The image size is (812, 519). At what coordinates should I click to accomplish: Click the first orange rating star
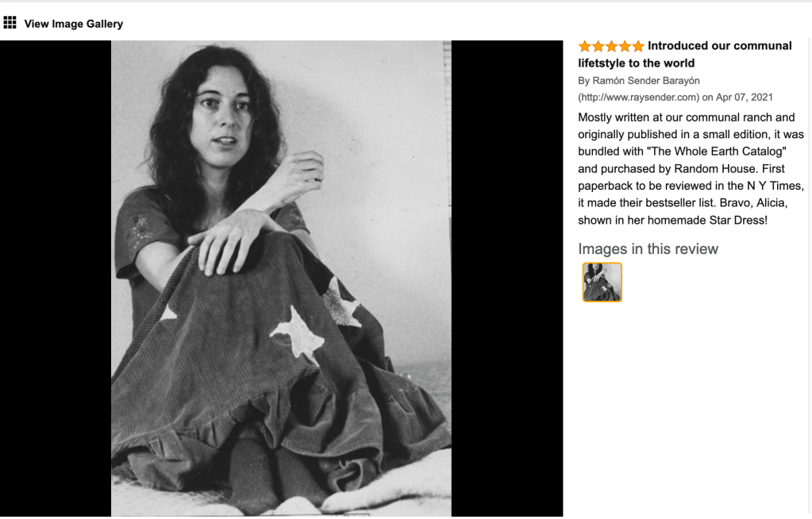pos(585,46)
